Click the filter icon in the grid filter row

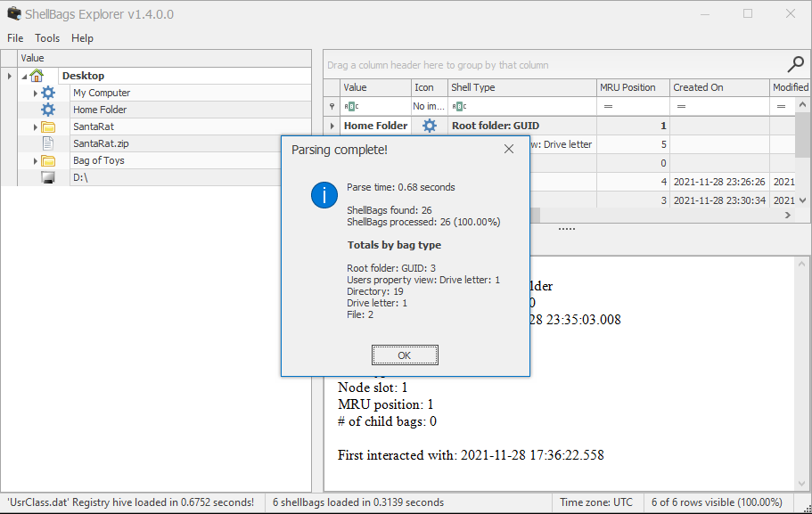(x=332, y=106)
